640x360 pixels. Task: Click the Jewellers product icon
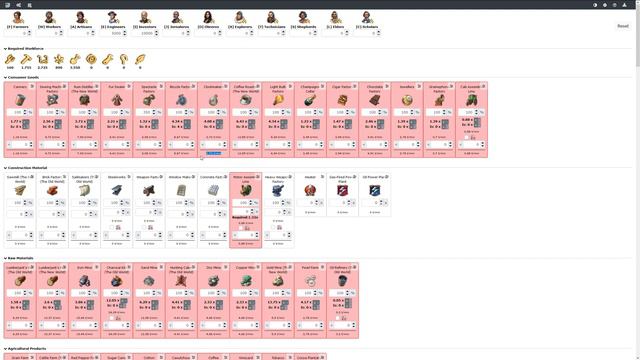pyautogui.click(x=407, y=100)
